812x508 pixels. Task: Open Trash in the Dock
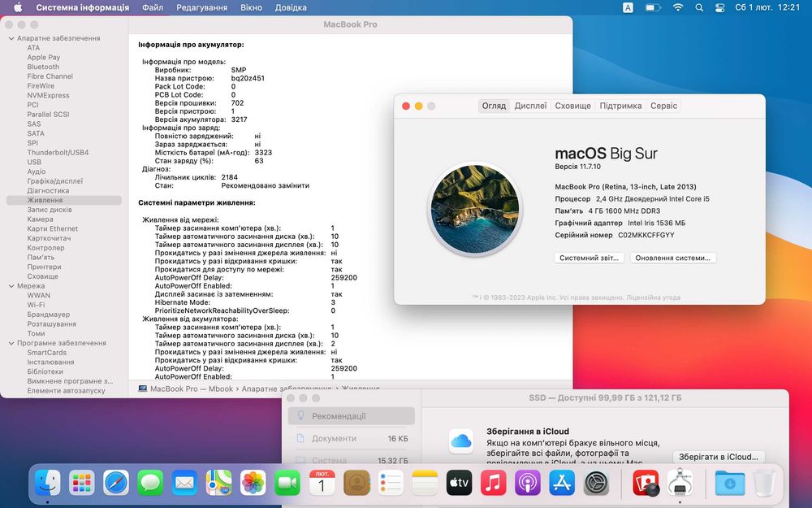[x=764, y=483]
